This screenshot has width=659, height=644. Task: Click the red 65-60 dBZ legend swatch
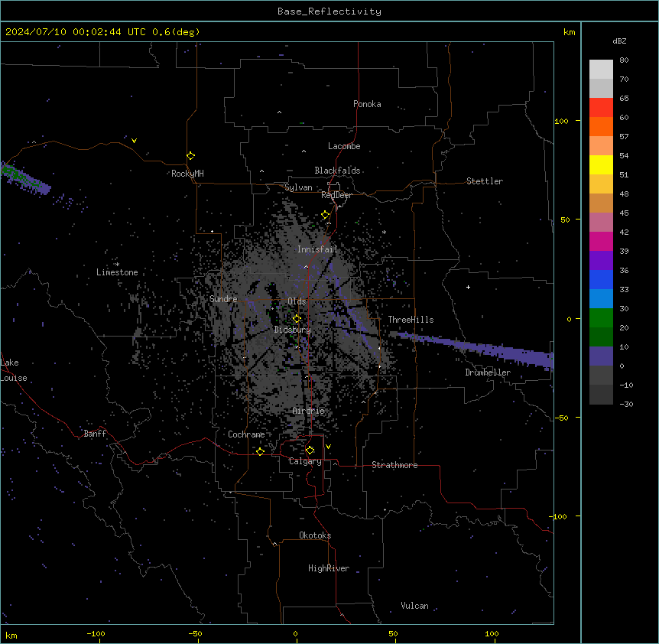pyautogui.click(x=601, y=108)
